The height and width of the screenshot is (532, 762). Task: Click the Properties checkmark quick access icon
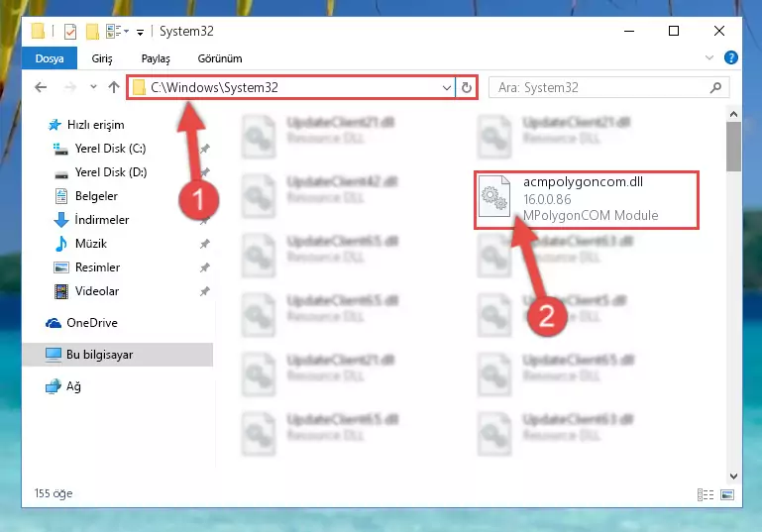70,32
